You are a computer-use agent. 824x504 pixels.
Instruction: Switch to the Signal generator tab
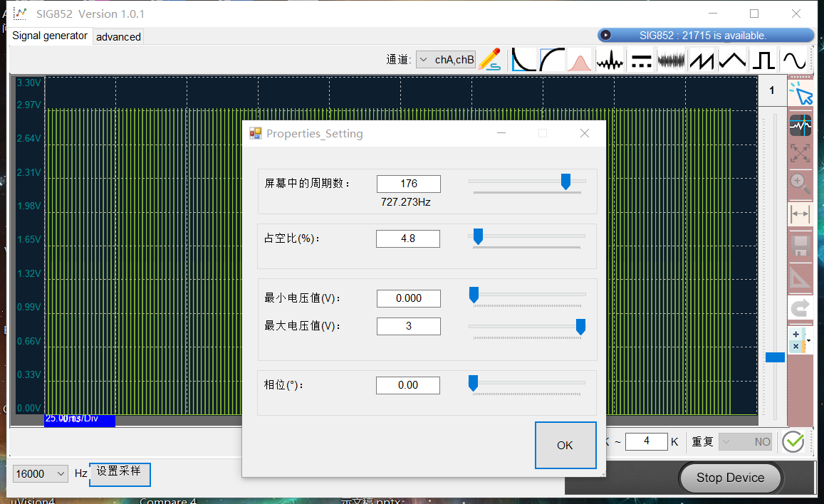50,36
